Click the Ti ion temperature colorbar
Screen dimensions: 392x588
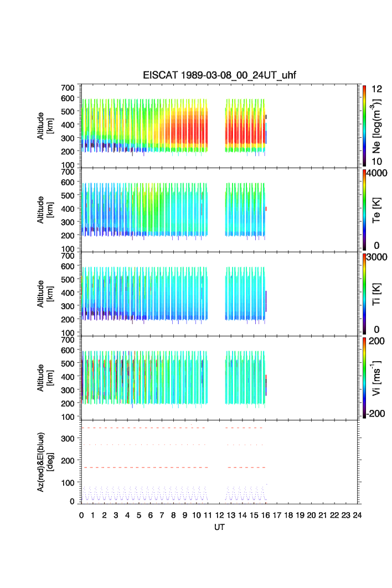(364, 293)
